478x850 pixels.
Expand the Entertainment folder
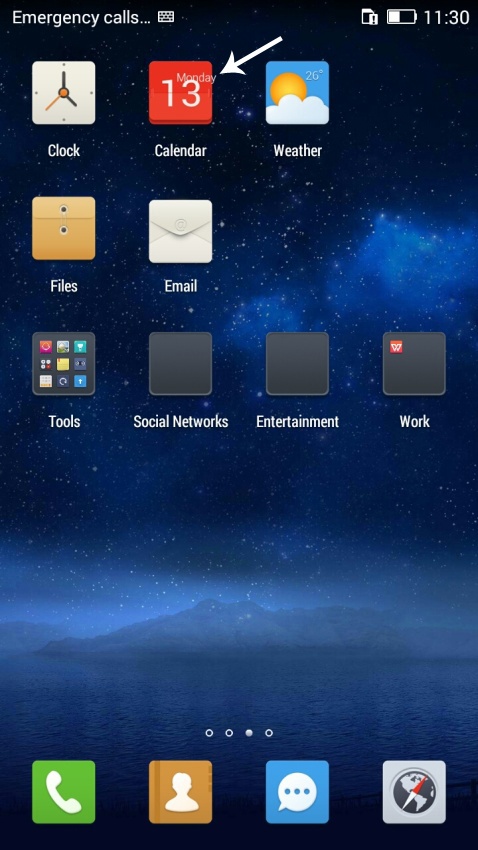(297, 364)
